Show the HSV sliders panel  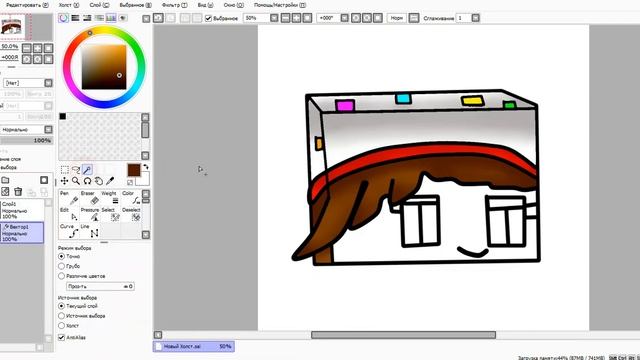[x=87, y=18]
